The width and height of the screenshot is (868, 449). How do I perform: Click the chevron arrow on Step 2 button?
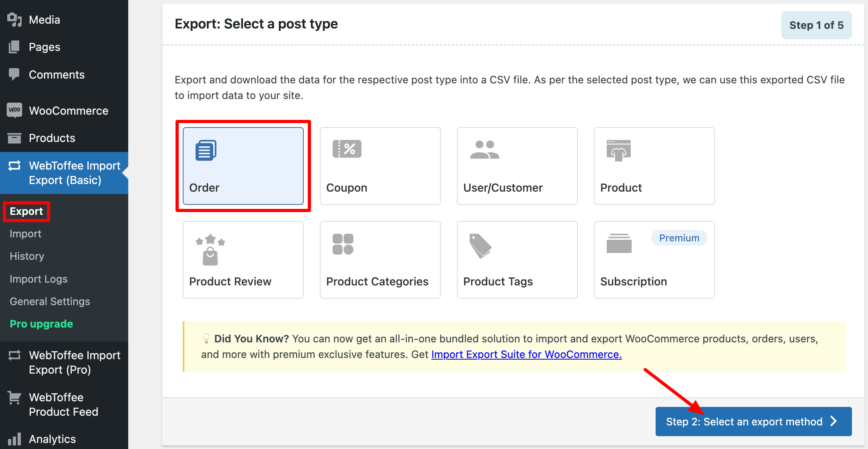(834, 421)
